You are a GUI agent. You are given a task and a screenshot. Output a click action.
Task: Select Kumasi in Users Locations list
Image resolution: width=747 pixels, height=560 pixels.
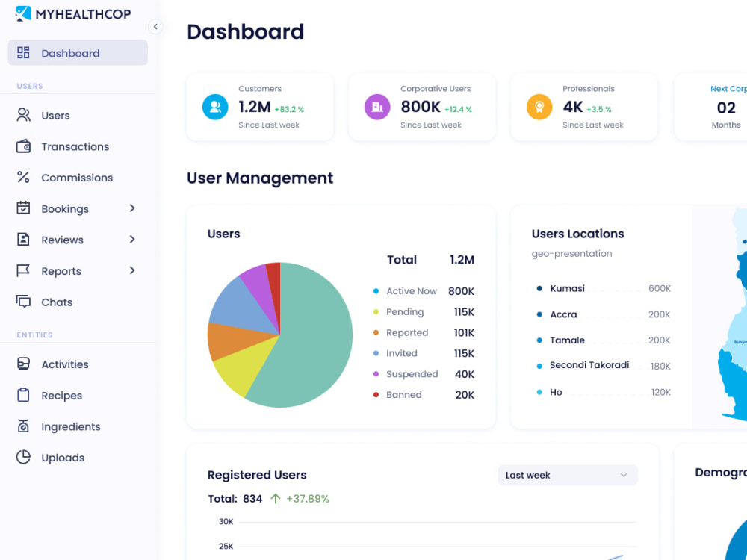(x=604, y=288)
